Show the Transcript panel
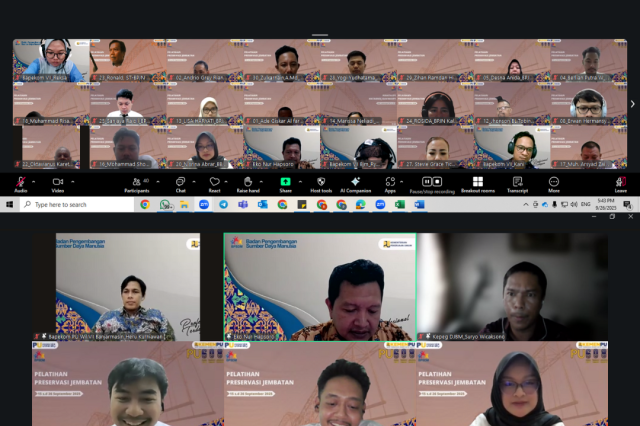640x426 pixels. click(x=517, y=182)
